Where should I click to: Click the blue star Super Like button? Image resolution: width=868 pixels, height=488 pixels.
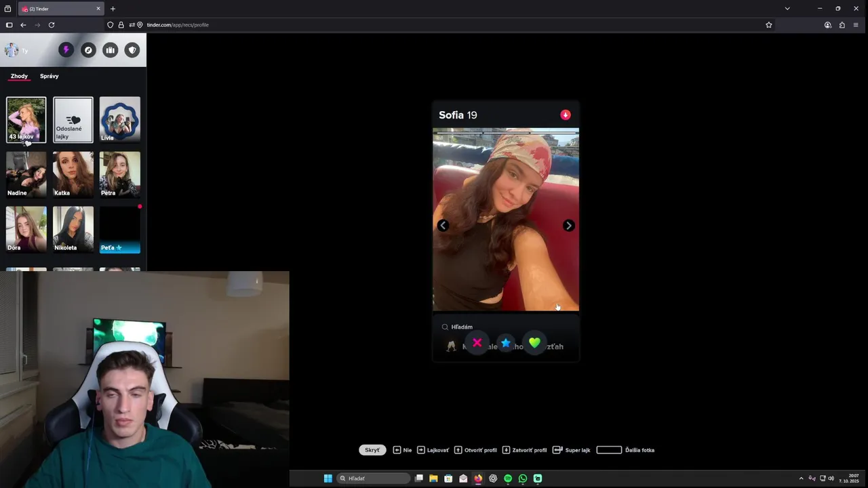pos(506,344)
